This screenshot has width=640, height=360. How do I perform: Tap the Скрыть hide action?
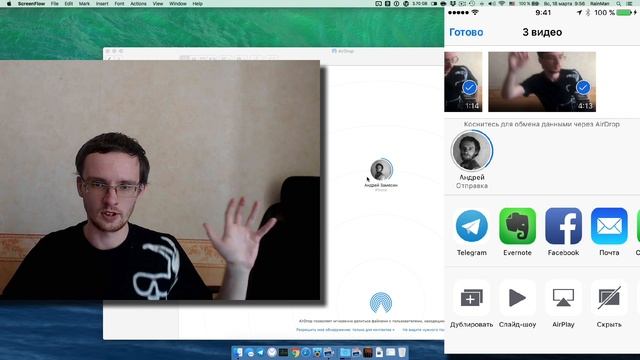coord(609,304)
